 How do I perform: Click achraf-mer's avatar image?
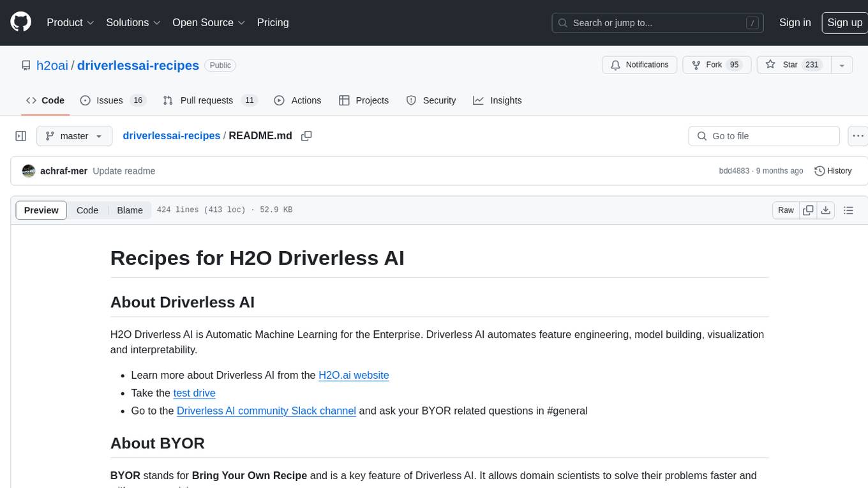(x=28, y=171)
